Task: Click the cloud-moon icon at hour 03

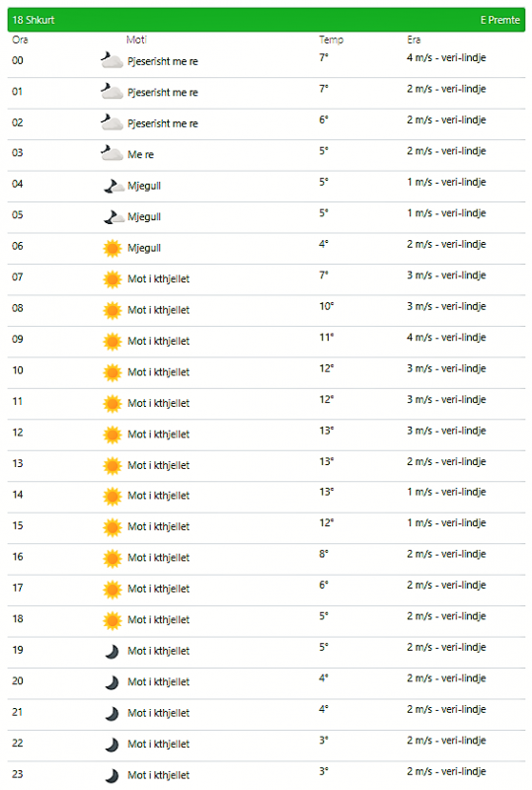Action: point(112,153)
